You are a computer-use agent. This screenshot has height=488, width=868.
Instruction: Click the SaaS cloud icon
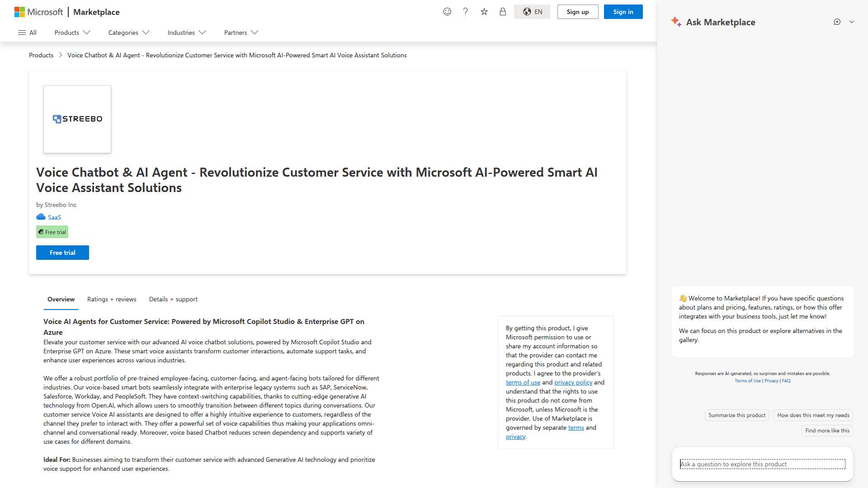pyautogui.click(x=41, y=217)
